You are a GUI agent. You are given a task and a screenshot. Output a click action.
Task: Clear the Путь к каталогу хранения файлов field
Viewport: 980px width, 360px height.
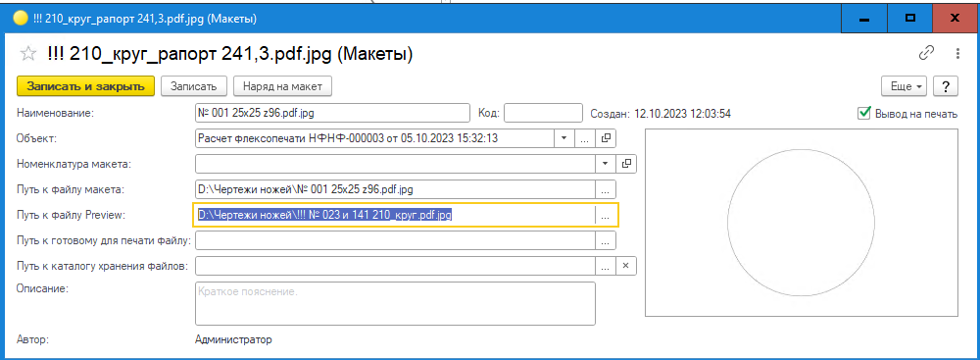626,266
